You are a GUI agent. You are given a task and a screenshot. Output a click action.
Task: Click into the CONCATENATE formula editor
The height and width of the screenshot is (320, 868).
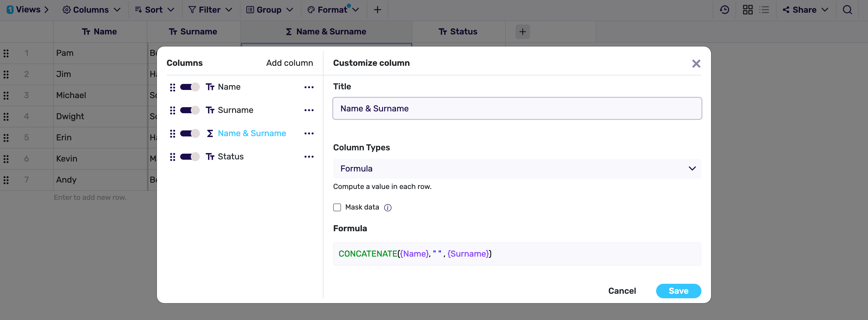tap(517, 254)
